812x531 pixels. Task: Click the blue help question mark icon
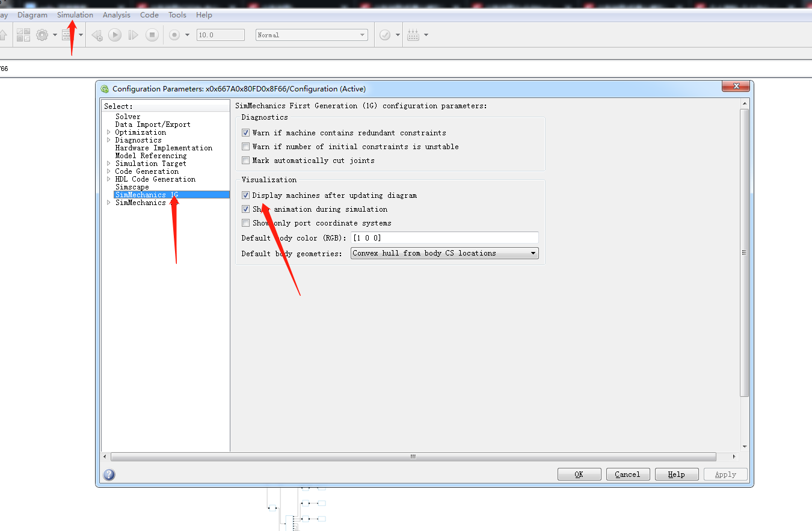click(109, 474)
